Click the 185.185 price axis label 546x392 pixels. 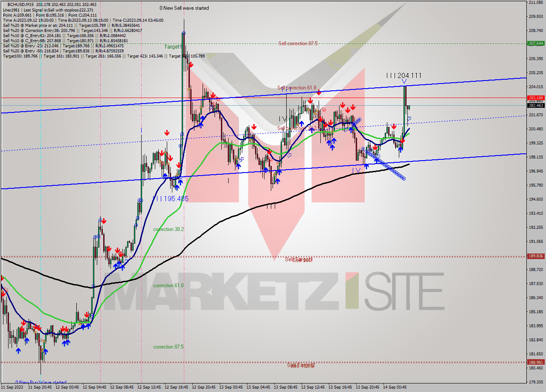(536, 312)
